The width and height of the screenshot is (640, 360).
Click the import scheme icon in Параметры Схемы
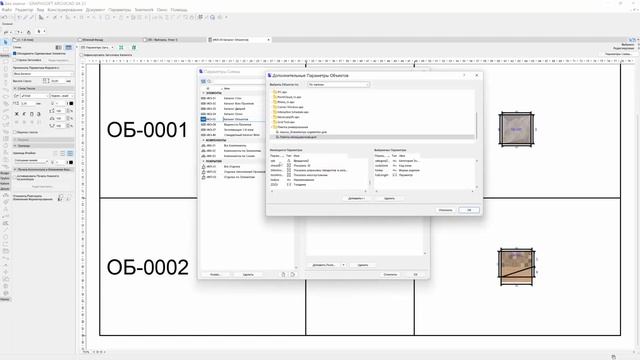[283, 275]
